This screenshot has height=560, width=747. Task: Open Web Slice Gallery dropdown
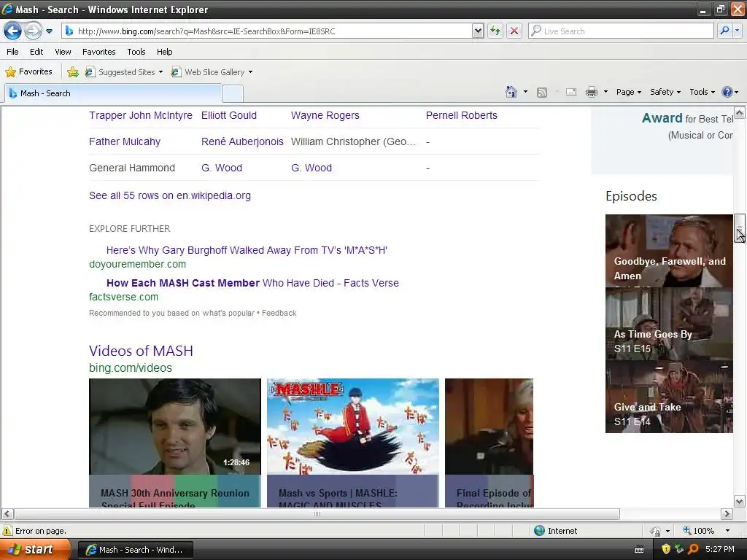click(x=212, y=72)
